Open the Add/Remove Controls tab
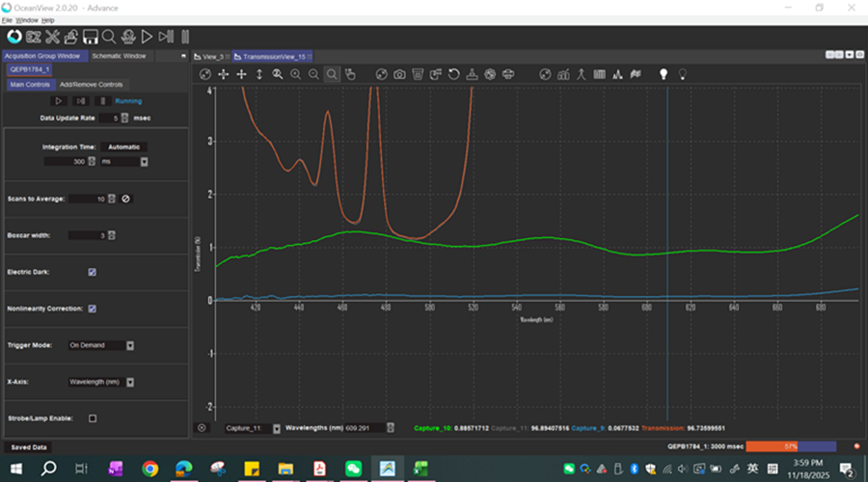This screenshot has height=482, width=868. (91, 85)
